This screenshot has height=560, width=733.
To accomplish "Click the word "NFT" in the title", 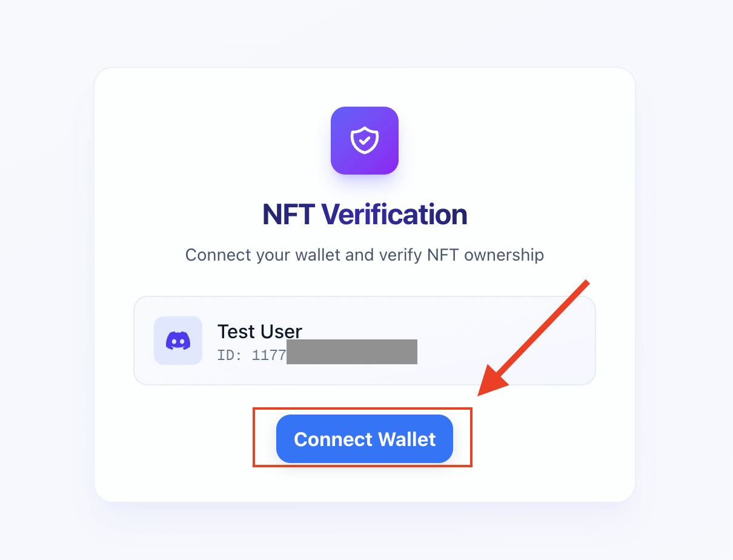I will (x=288, y=215).
